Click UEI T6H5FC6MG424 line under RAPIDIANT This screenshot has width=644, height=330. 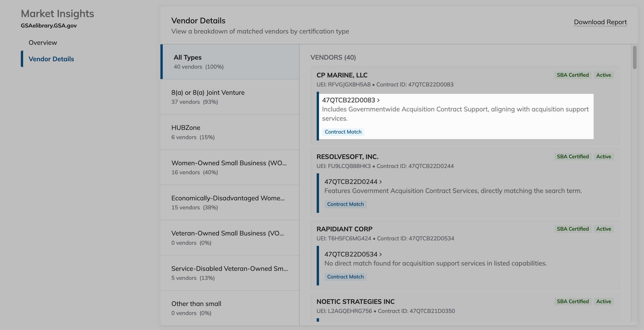point(385,238)
